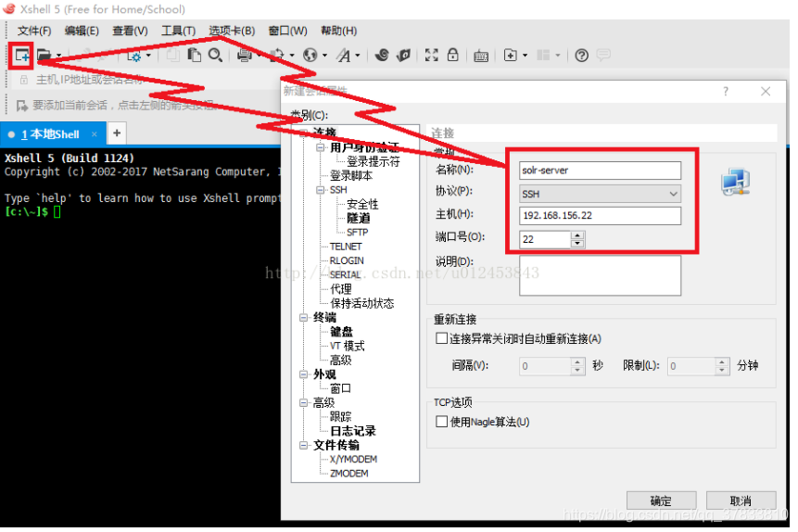Click the Find magnifier icon
The image size is (798, 532).
tap(215, 55)
